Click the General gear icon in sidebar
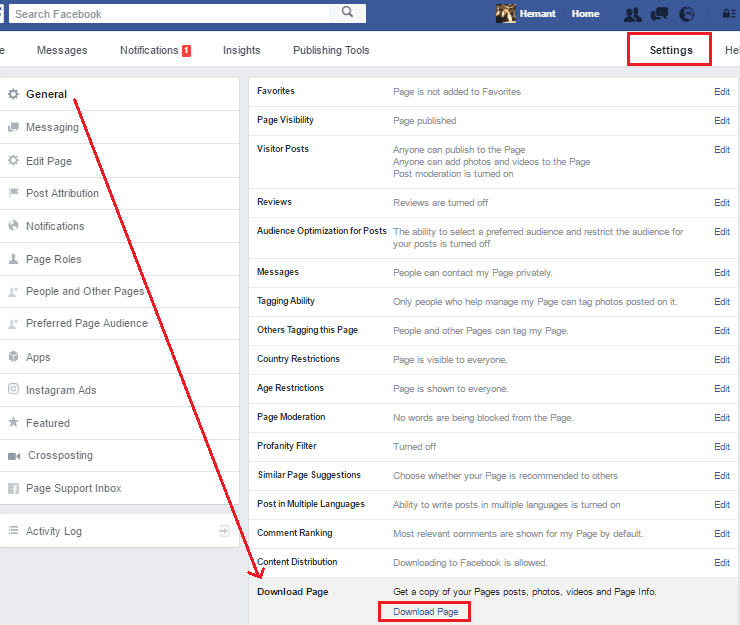The image size is (740, 625). pos(14,94)
